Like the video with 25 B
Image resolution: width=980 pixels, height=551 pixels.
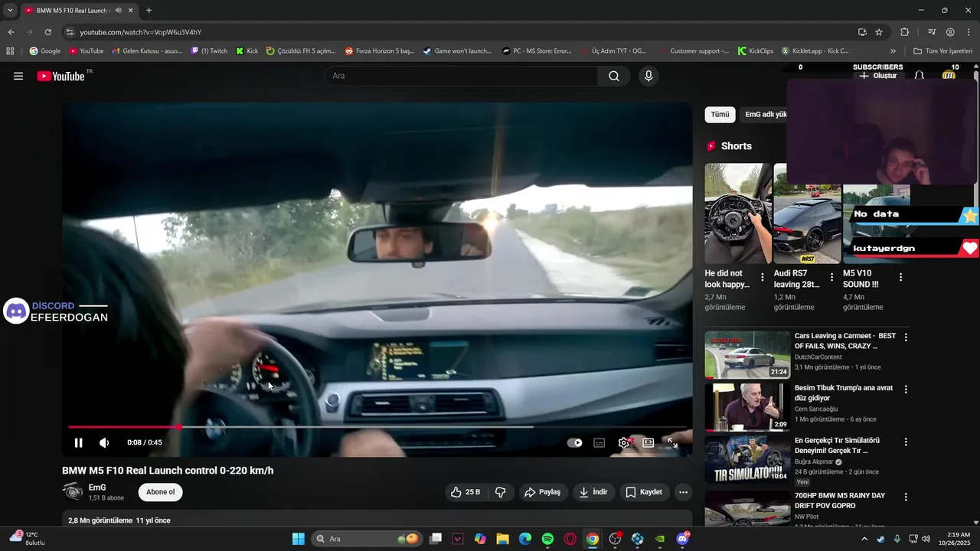(465, 492)
